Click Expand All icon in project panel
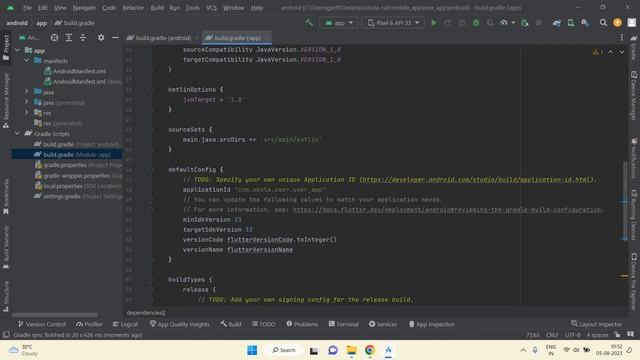The width and height of the screenshot is (640, 360). pyautogui.click(x=69, y=38)
